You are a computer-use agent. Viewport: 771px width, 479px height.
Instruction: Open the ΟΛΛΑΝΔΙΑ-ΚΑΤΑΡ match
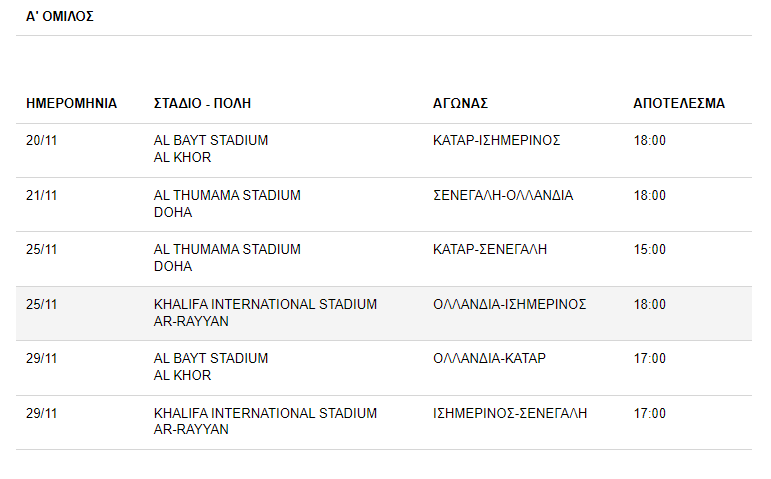[x=489, y=359]
